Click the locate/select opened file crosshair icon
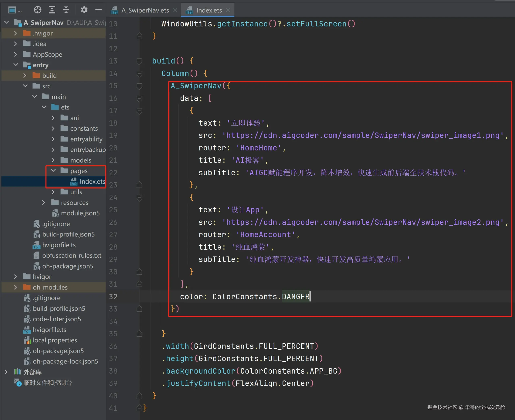Viewport: 515px width, 420px height. [37, 10]
